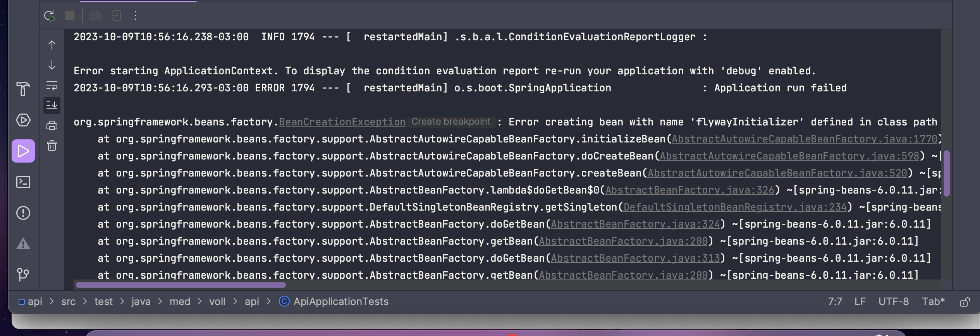Open the Terminal tool window
Viewport: 980px width, 336px height.
23,182
